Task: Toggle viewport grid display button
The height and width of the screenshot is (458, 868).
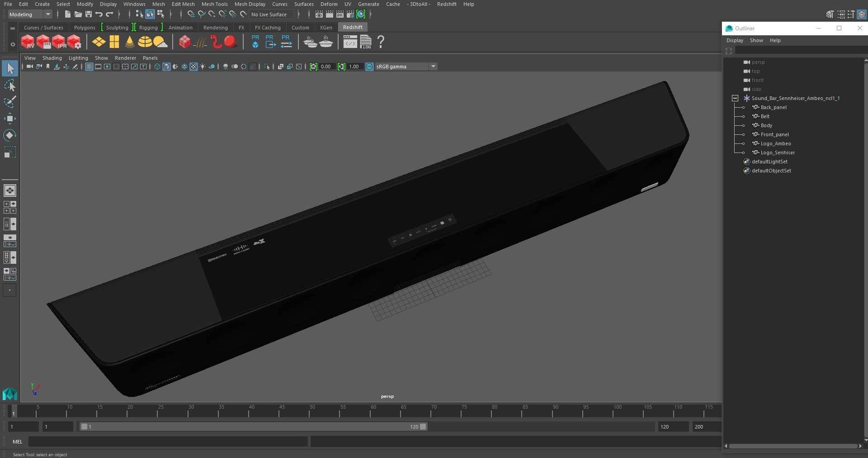Action: [89, 67]
